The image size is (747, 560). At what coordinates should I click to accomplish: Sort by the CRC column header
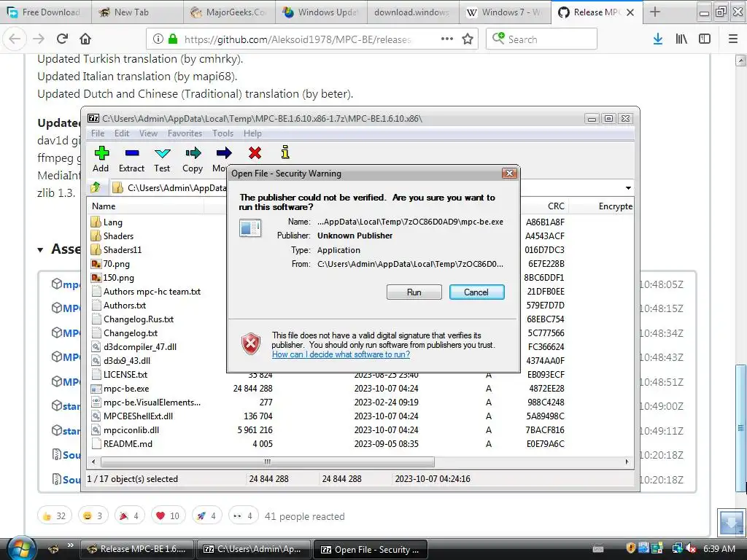(544, 206)
